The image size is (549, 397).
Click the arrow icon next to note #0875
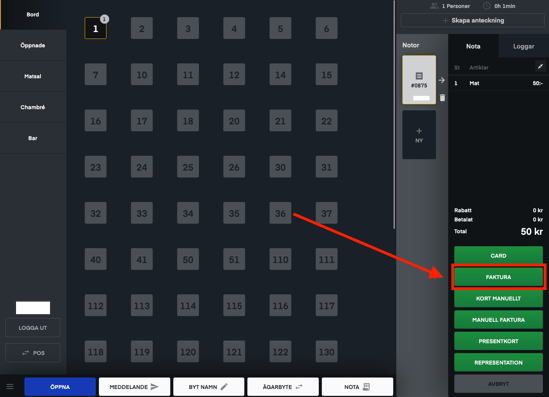pos(442,80)
